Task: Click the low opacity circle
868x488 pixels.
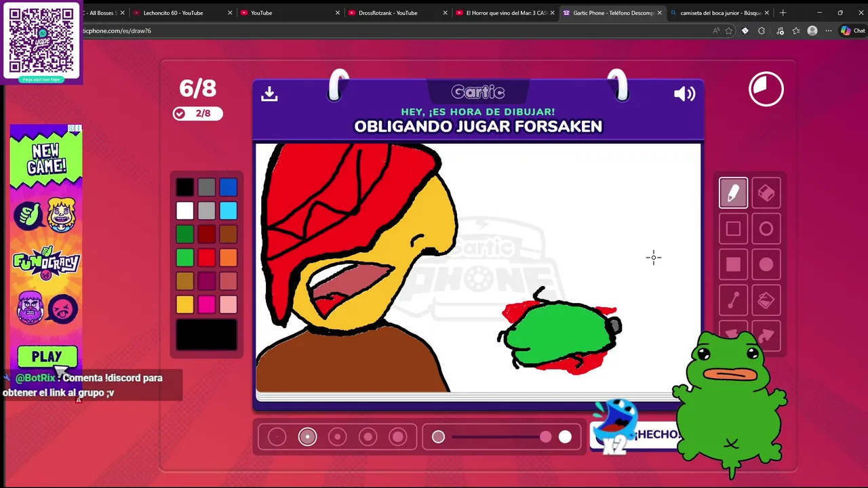Action: click(x=438, y=437)
